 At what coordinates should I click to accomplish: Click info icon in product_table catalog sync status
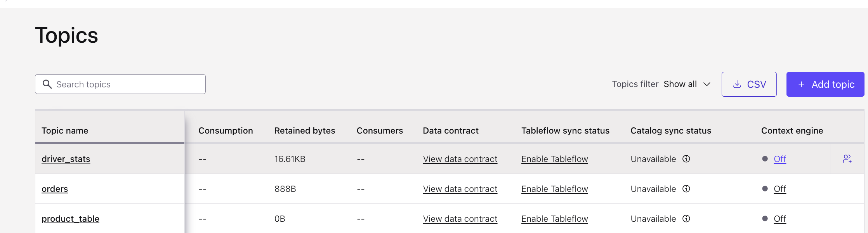click(x=686, y=219)
